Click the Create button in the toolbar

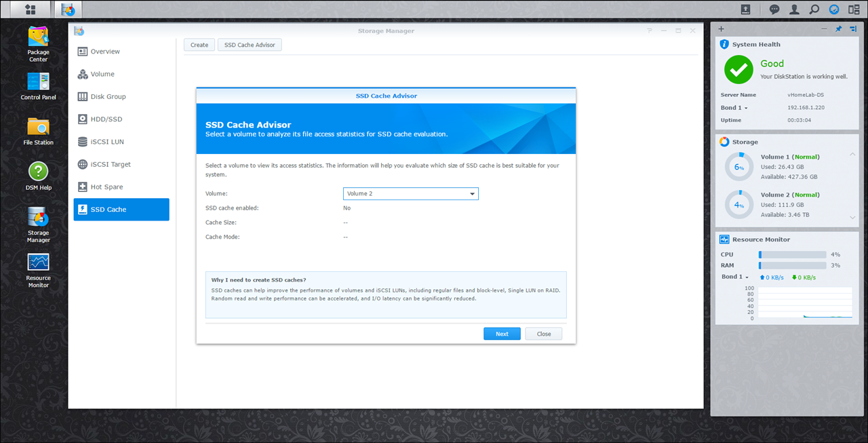pyautogui.click(x=199, y=45)
